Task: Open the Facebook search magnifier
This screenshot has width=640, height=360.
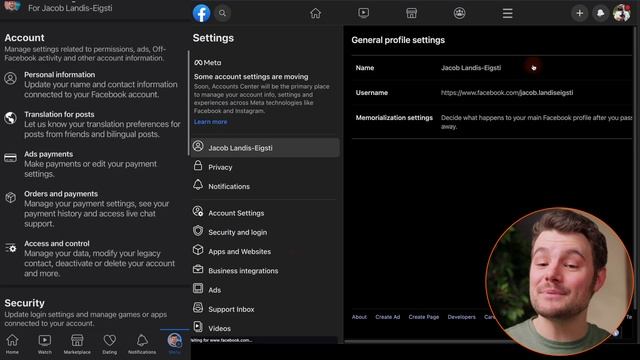Action: point(222,13)
